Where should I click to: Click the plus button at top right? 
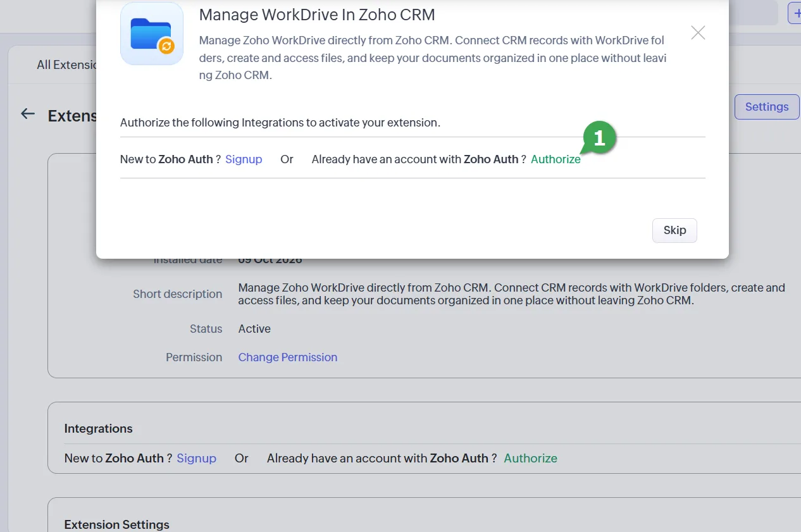pos(794,13)
